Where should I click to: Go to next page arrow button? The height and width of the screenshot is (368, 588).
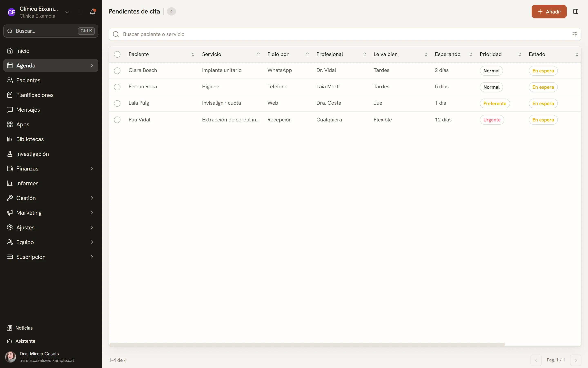[x=575, y=360]
